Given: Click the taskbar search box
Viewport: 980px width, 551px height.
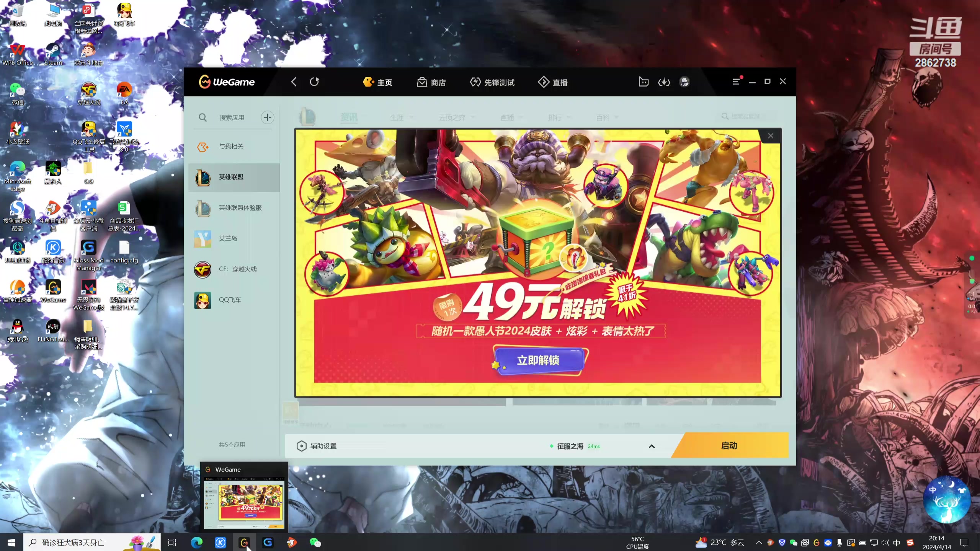Looking at the screenshot, I should pyautogui.click(x=92, y=542).
